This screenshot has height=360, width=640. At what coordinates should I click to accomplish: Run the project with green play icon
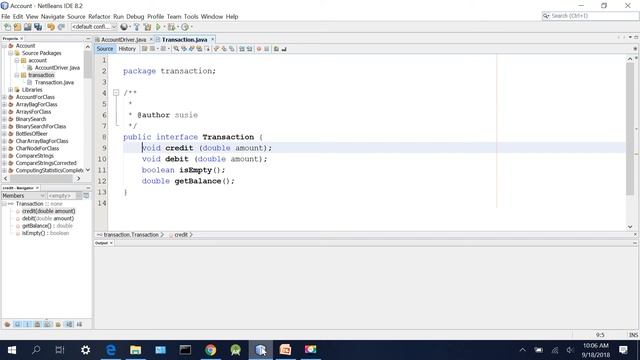pyautogui.click(x=158, y=27)
